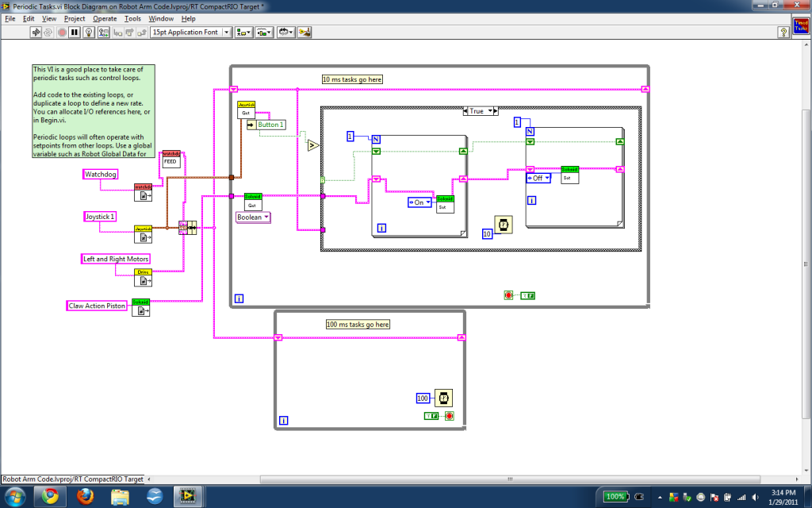Click the Claw Action Piston label
Image resolution: width=812 pixels, height=508 pixels.
pyautogui.click(x=98, y=306)
